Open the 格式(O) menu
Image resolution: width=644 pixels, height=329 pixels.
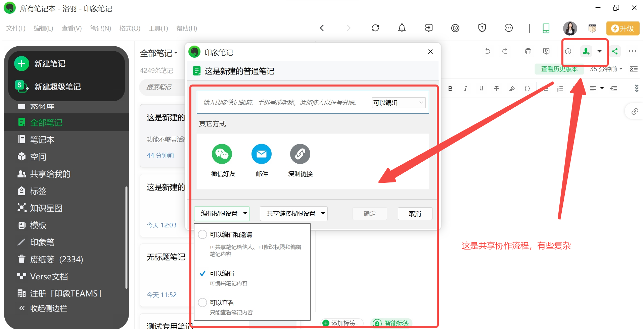pos(130,28)
